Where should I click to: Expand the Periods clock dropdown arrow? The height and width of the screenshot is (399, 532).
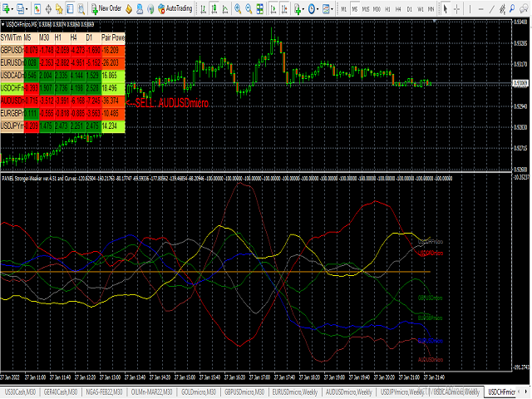(x=318, y=9)
